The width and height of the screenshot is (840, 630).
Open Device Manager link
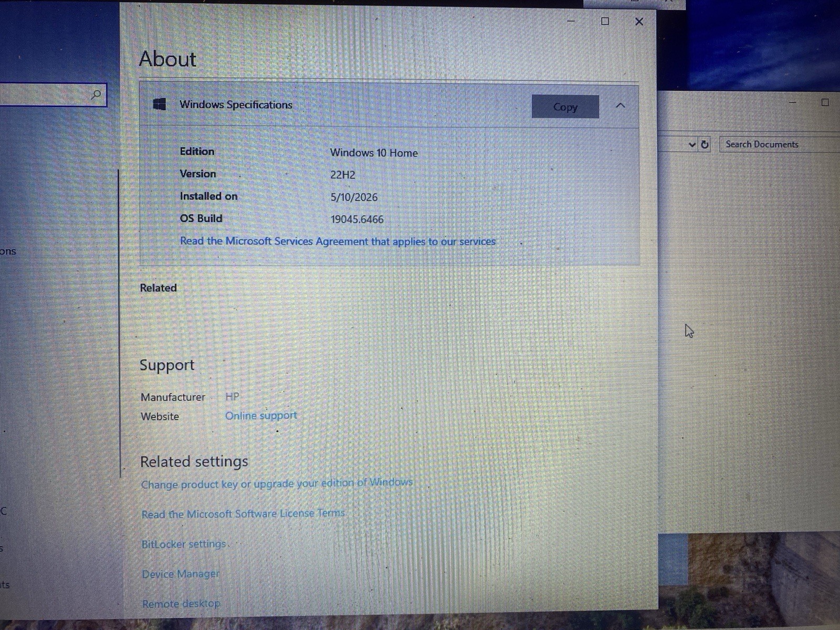(x=181, y=574)
